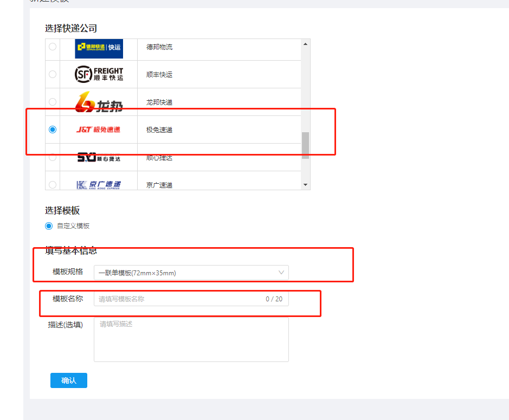Click the J&T 极兔速递 logo
Screen dimensions: 509x420
(x=98, y=130)
